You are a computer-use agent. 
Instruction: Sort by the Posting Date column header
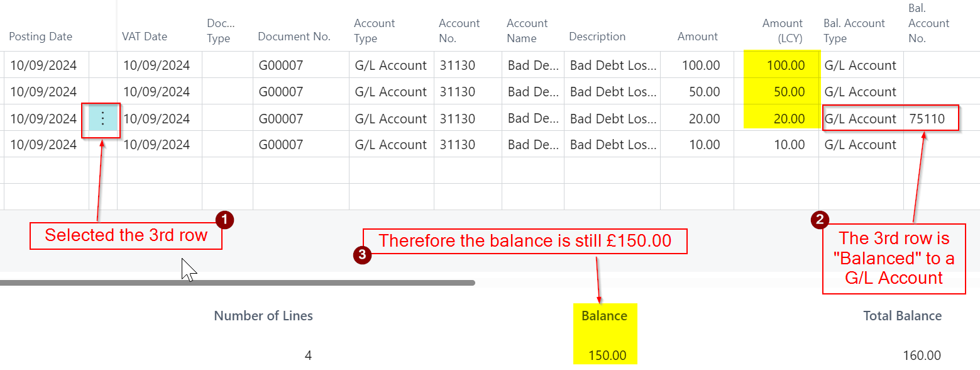pyautogui.click(x=41, y=36)
